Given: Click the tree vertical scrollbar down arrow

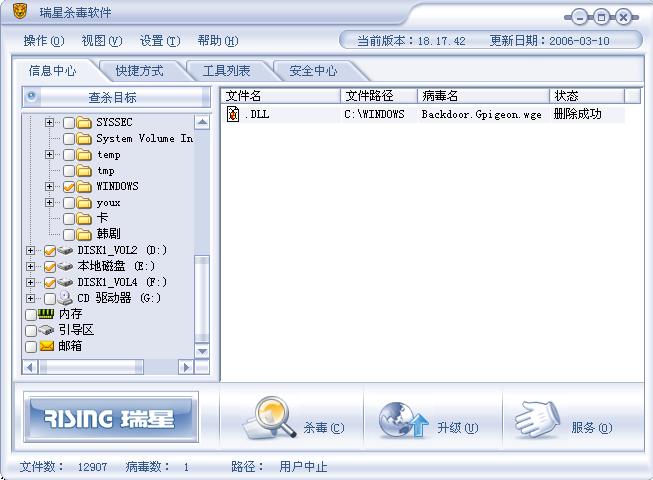Looking at the screenshot, I should coord(202,351).
